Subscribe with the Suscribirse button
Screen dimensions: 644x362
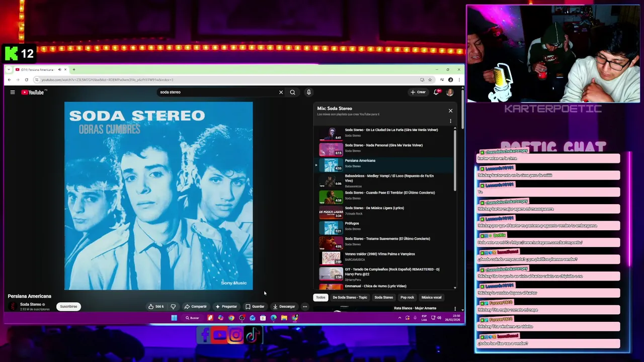[x=68, y=306]
